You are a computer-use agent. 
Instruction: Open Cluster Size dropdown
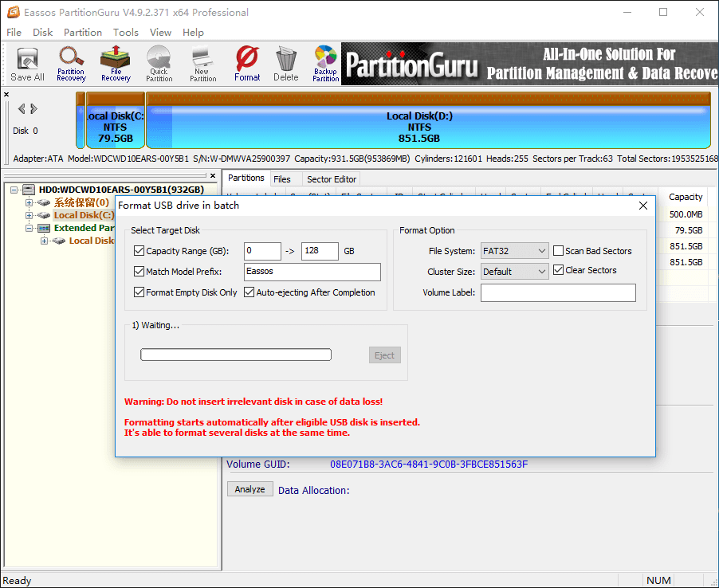coord(514,272)
